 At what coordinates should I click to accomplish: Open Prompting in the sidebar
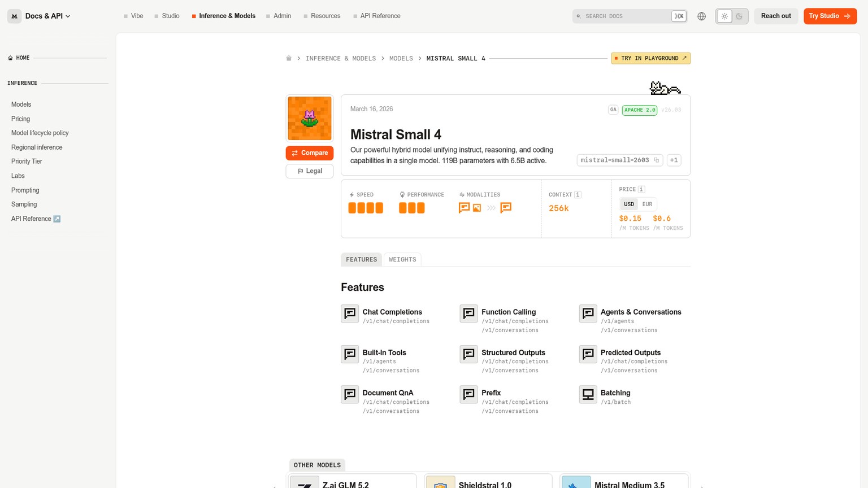click(x=25, y=190)
